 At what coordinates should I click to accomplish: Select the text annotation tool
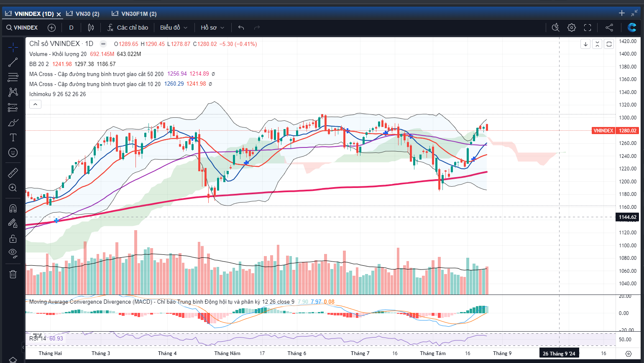13,137
